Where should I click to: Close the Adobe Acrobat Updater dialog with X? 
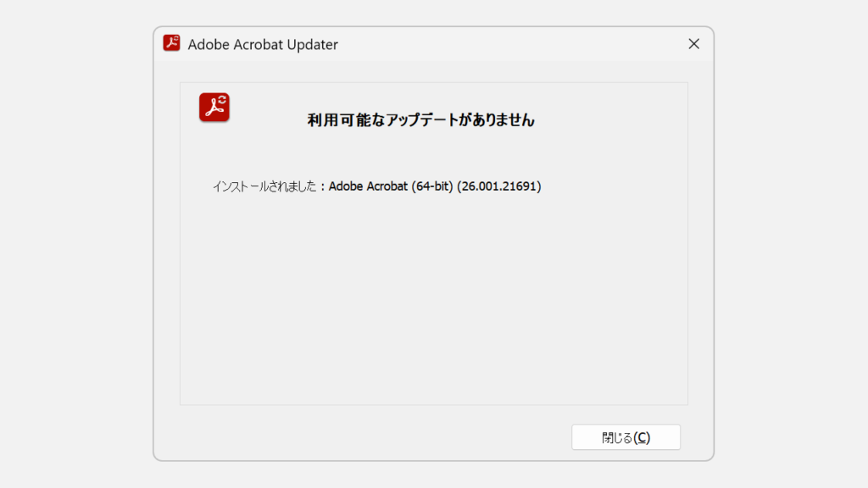[x=693, y=44]
